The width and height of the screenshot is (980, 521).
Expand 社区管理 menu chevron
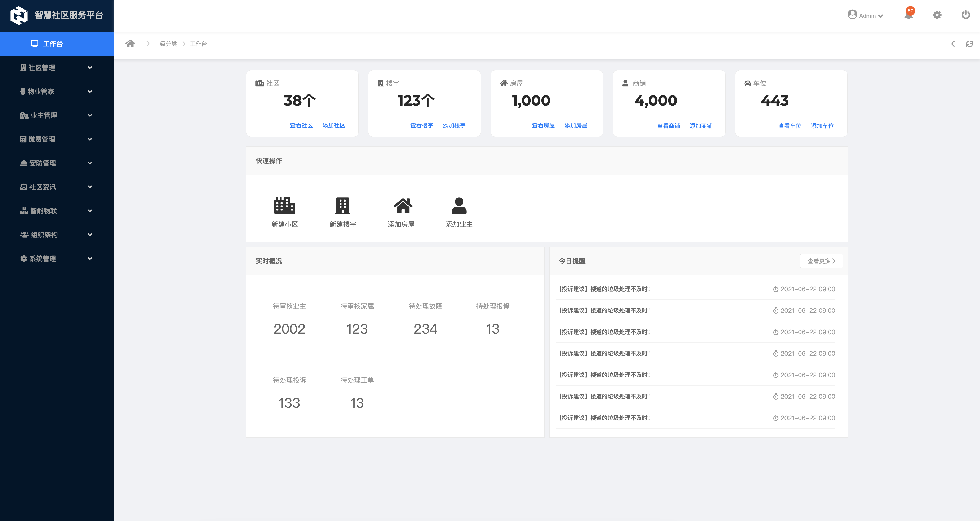tap(90, 68)
